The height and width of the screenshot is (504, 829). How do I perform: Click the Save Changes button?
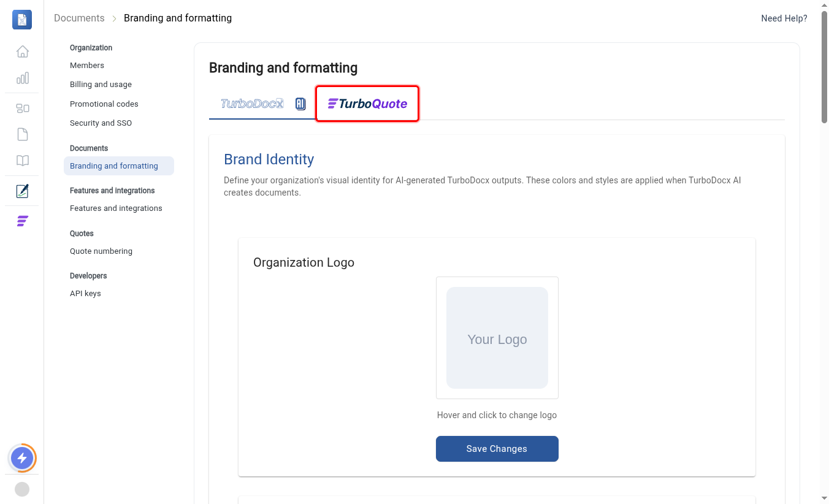(497, 449)
